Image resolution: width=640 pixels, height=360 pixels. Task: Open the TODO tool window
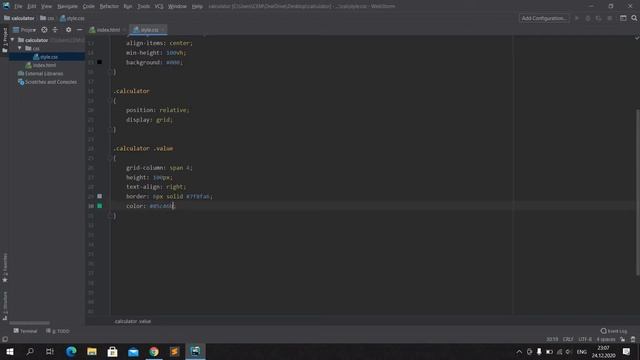(58, 331)
